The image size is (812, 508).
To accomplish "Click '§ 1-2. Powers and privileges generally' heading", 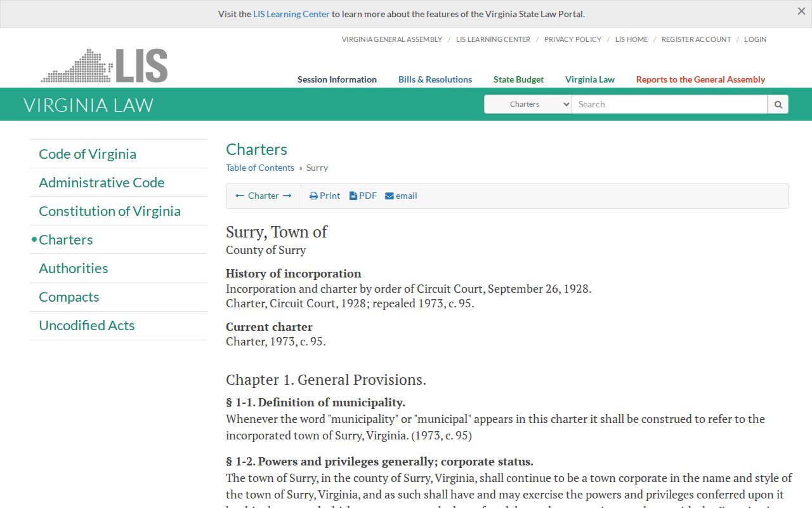I will pyautogui.click(x=379, y=462).
